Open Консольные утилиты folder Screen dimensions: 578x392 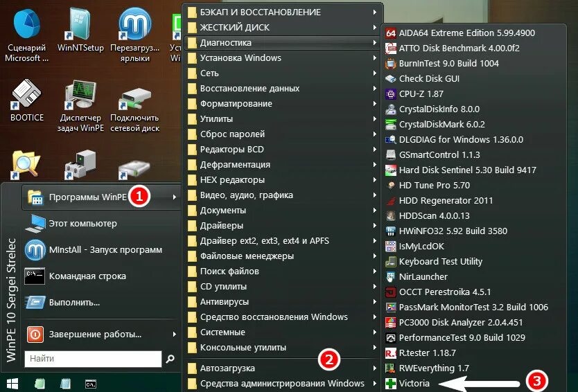[x=283, y=348]
